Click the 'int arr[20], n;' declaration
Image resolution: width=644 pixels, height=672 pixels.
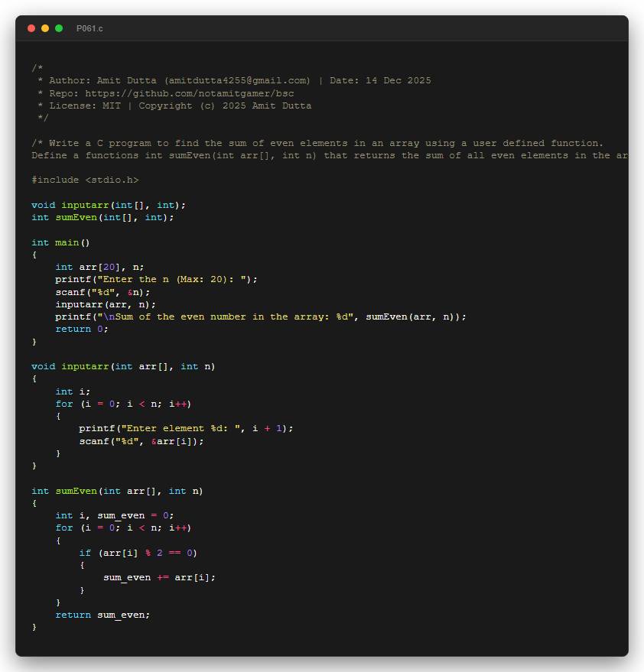99,268
